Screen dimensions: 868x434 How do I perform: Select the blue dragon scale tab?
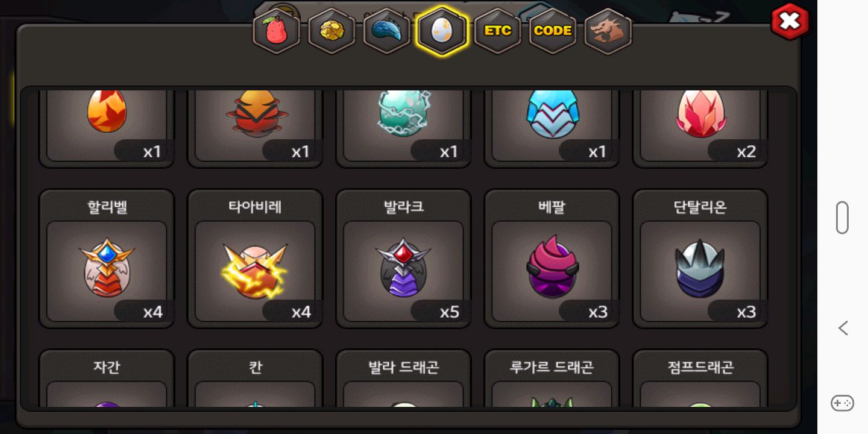[386, 31]
